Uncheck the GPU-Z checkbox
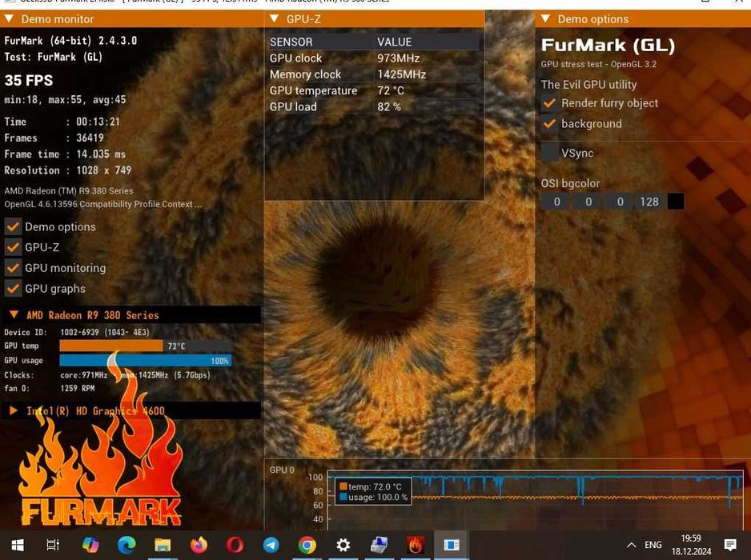Viewport: 751px width, 560px height. pos(13,247)
